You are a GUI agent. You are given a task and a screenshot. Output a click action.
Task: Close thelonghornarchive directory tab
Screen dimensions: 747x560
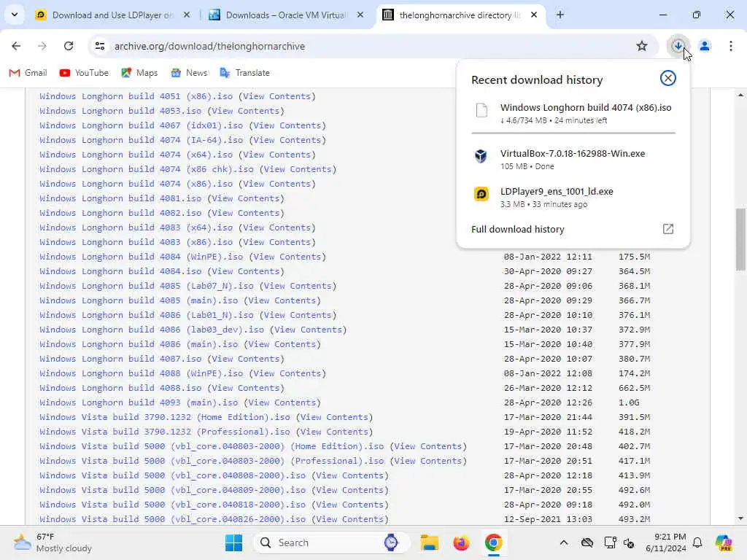point(534,15)
